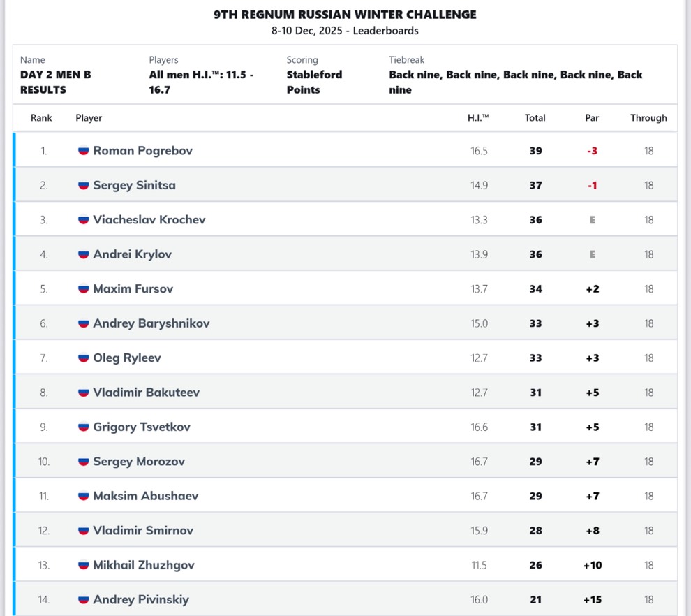
Task: Open Andrey Baryshnikov's player entry
Action: (x=151, y=323)
